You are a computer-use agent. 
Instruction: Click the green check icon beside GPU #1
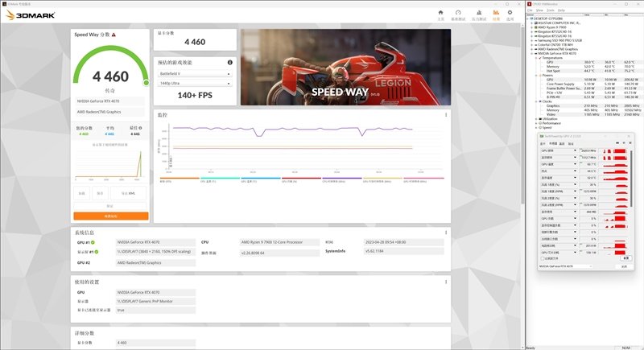point(93,242)
